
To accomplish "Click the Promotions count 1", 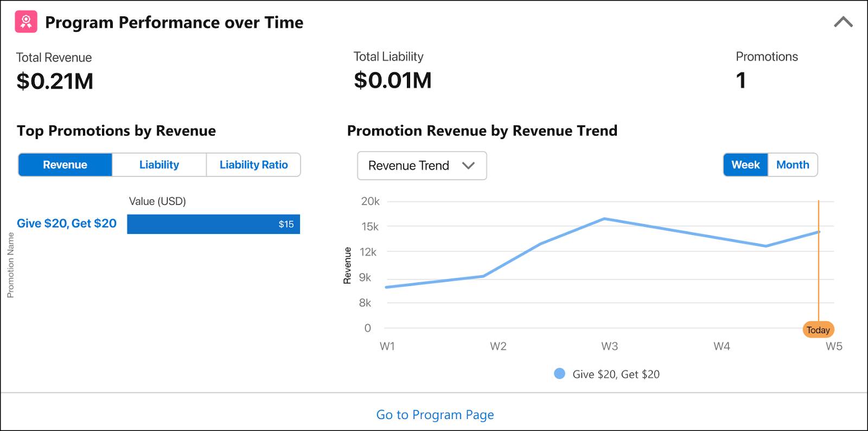I will 741,80.
